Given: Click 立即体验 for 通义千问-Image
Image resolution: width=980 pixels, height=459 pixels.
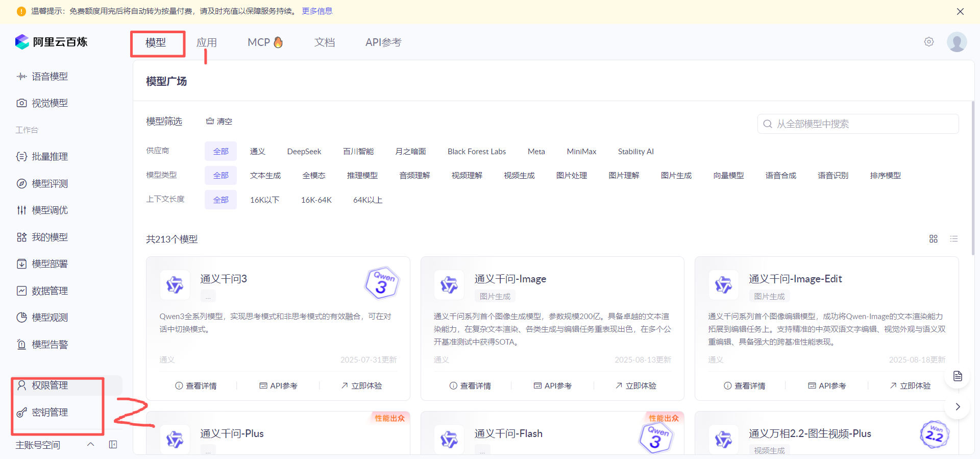Looking at the screenshot, I should (x=636, y=386).
